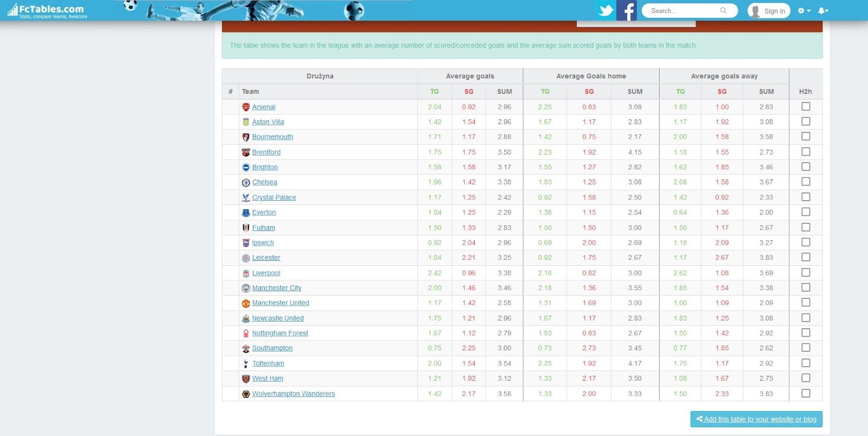Open the Twitter icon in header
This screenshot has height=436, width=868.
[605, 10]
